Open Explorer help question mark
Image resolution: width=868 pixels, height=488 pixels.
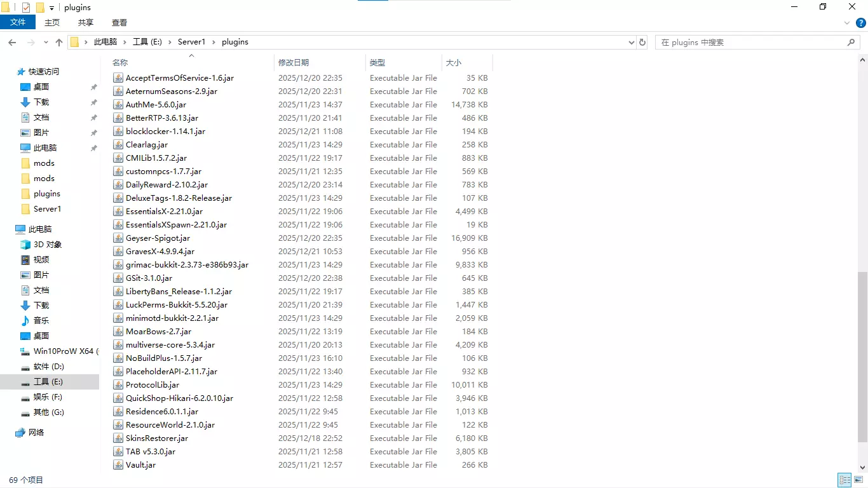pos(861,23)
